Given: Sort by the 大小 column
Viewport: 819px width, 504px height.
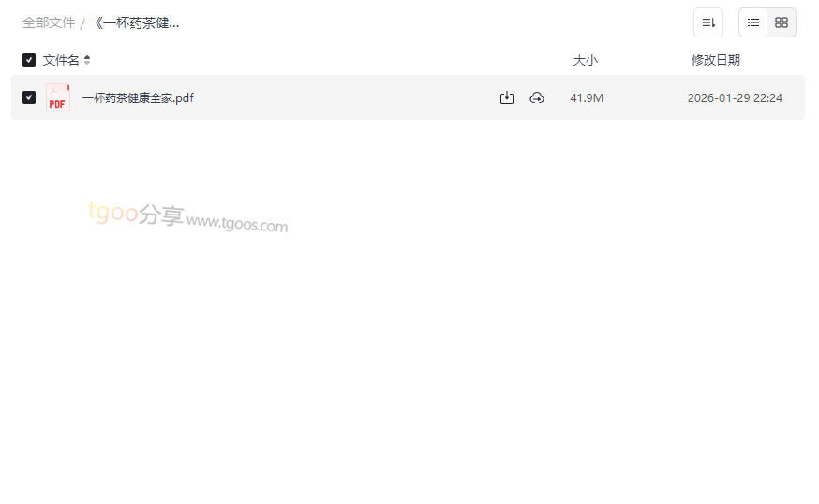Looking at the screenshot, I should (585, 60).
